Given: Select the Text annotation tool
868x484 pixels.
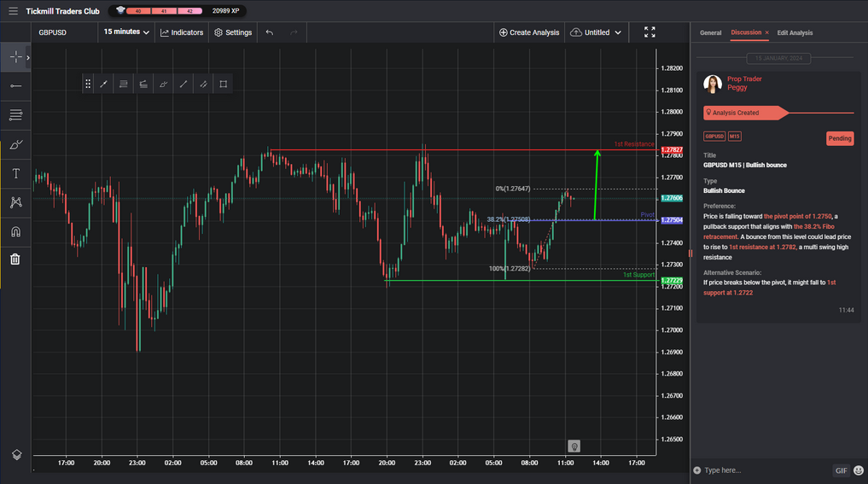Looking at the screenshot, I should (15, 173).
